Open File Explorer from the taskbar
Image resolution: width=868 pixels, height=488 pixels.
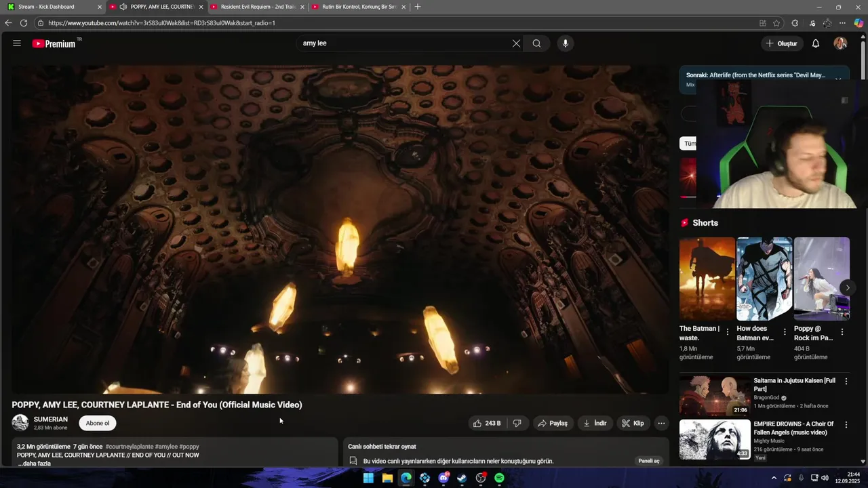tap(387, 478)
